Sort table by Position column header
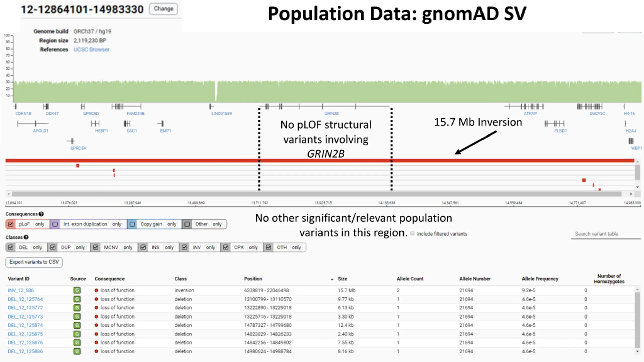Viewport: 644px width, 362px height. [x=253, y=279]
